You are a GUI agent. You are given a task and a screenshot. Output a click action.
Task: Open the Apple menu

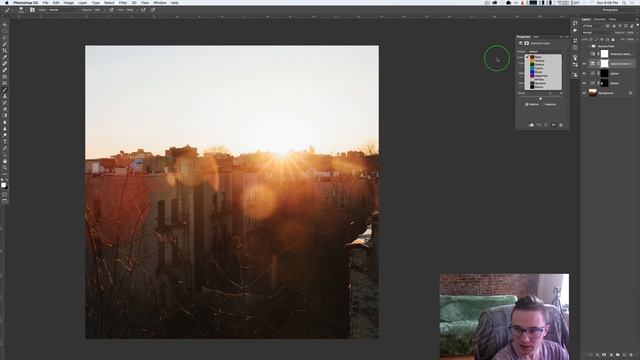pos(7,2)
